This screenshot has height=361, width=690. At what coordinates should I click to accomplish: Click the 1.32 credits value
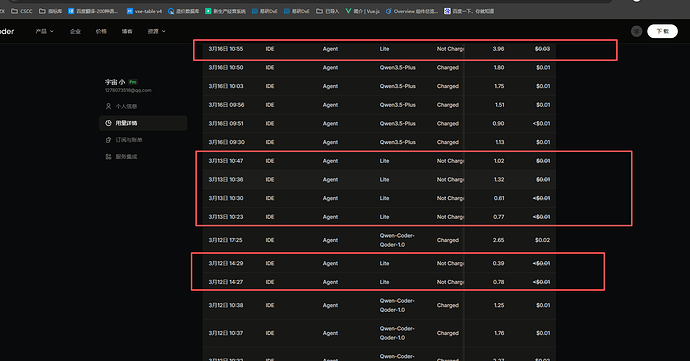click(499, 180)
